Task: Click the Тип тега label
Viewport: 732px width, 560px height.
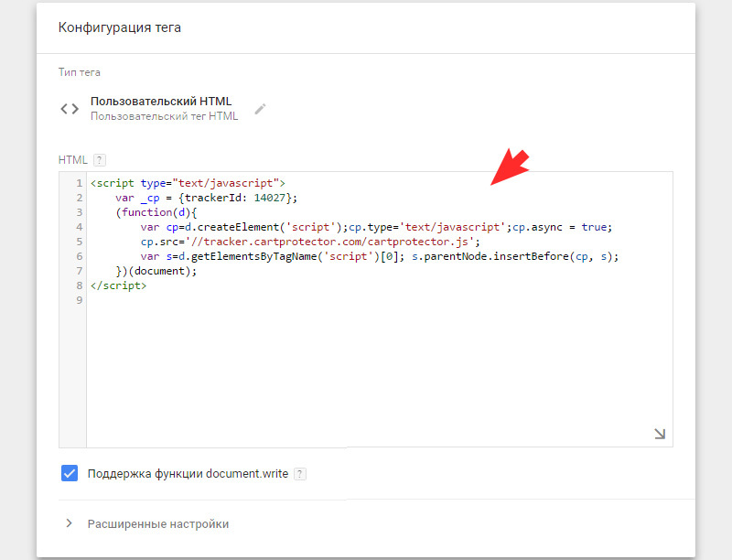Action: coord(80,72)
